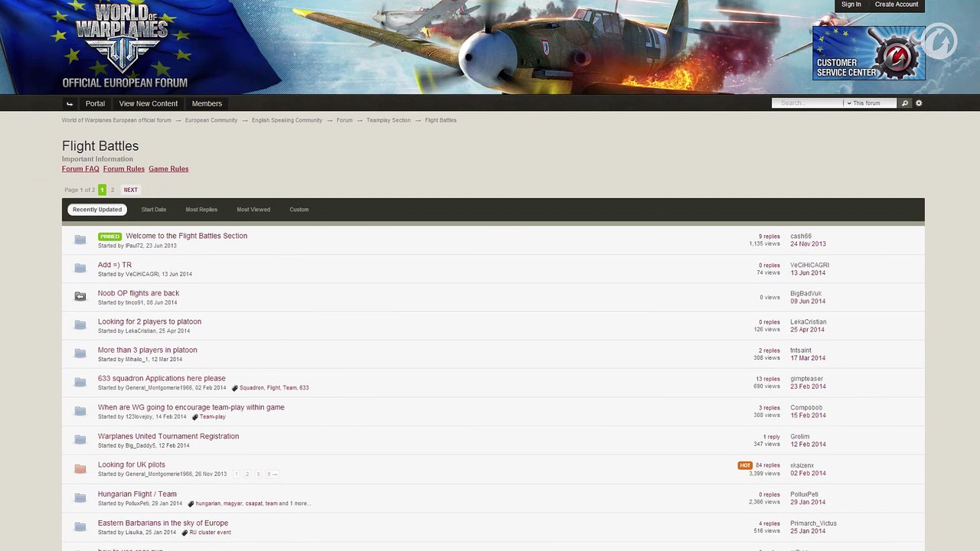This screenshot has width=980, height=551.
Task: Open View New Content
Action: [x=149, y=103]
